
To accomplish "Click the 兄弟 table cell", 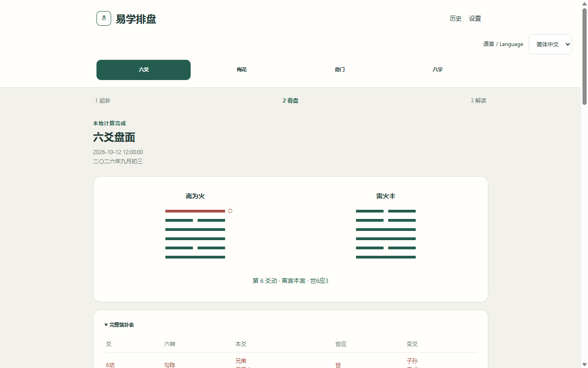I will [241, 361].
